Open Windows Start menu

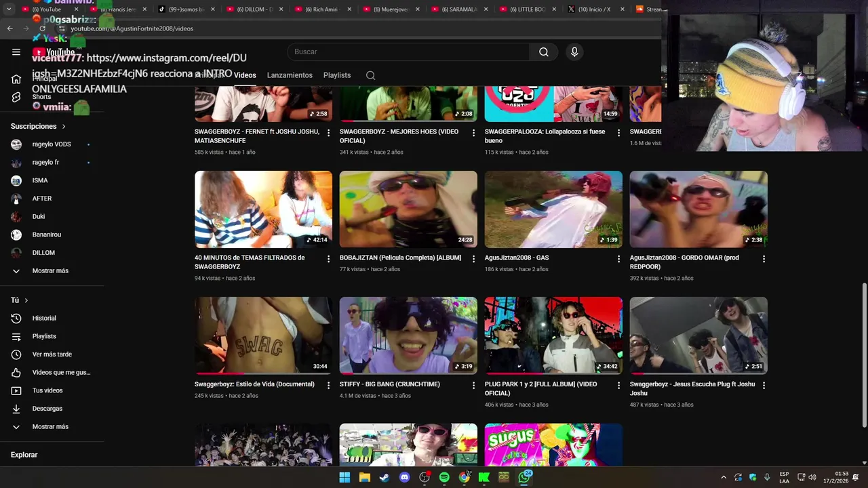(344, 477)
